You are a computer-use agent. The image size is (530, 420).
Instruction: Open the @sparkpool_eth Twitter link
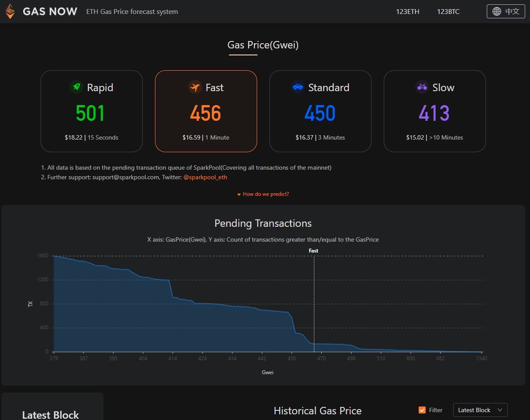[x=205, y=177]
